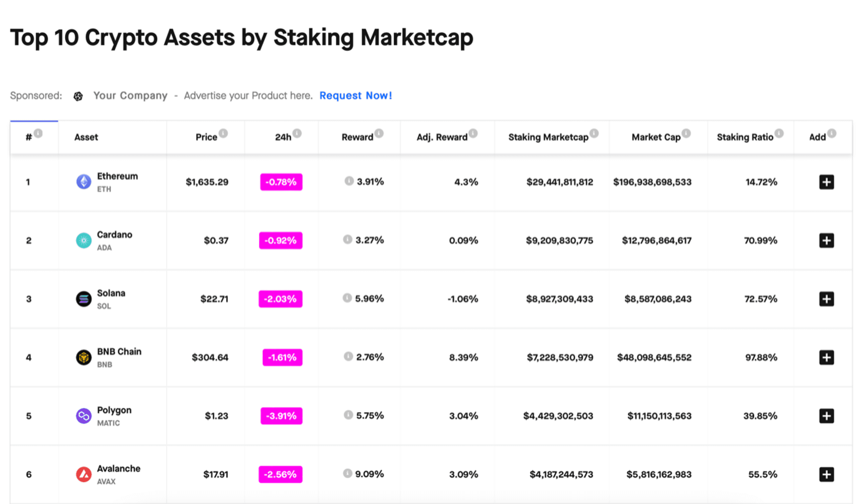Click the sponsored company logo icon
This screenshot has height=504, width=856.
(x=78, y=97)
